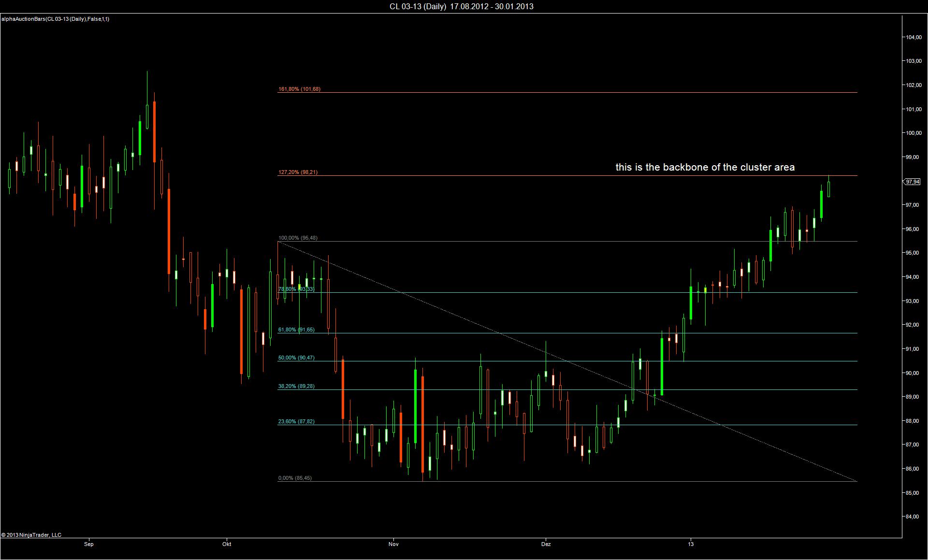The width and height of the screenshot is (928, 560).
Task: Click the Dez label on the time axis
Action: point(546,545)
